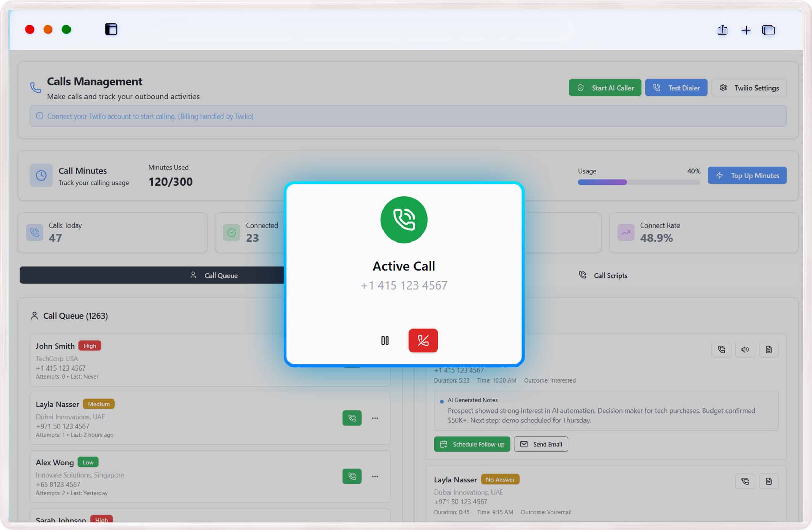Switch to the Call Scripts tab
Image resolution: width=812 pixels, height=530 pixels.
point(603,275)
